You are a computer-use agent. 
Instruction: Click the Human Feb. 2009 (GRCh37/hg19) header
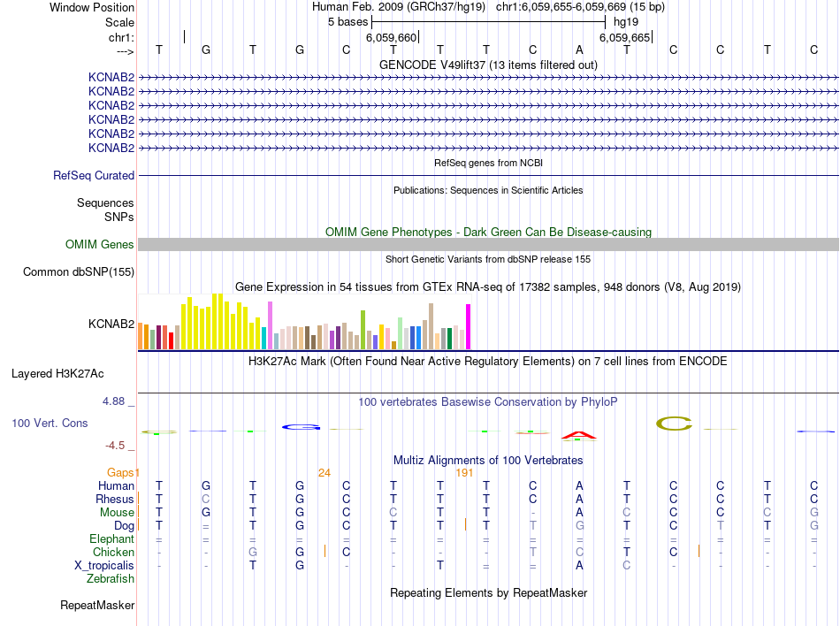[x=399, y=7]
